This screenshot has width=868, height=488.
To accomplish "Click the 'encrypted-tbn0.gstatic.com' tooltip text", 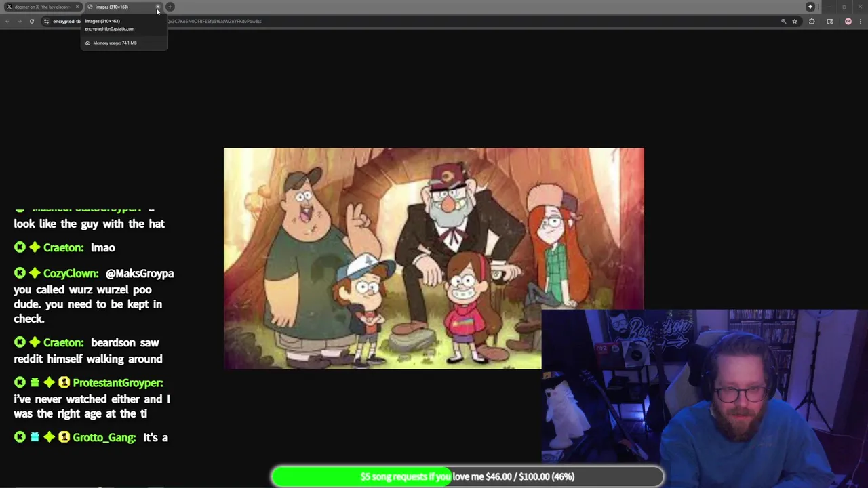I will [x=109, y=28].
